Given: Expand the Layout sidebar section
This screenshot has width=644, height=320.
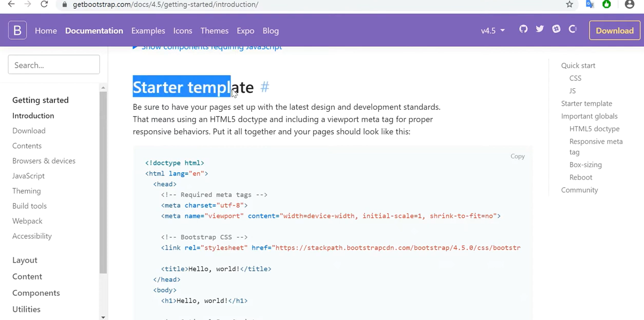Looking at the screenshot, I should coord(25,260).
